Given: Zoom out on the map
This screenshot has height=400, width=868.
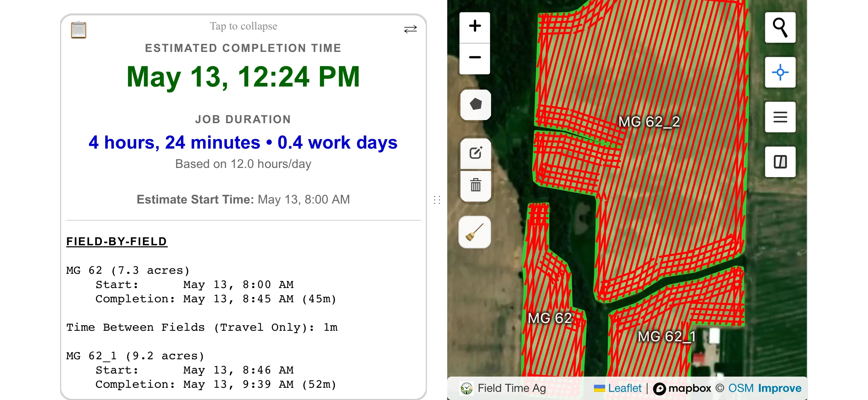Looking at the screenshot, I should pyautogui.click(x=475, y=58).
